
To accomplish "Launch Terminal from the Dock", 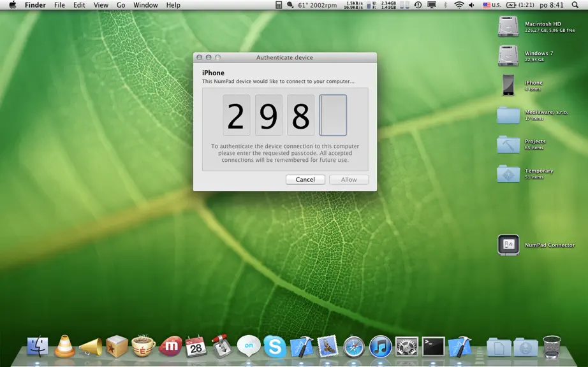I will pos(434,347).
